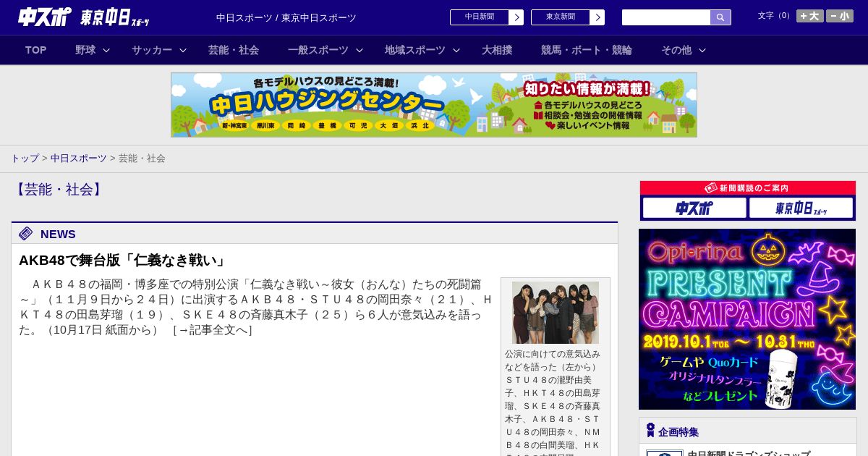Open the 一般スポーツ menu
Viewport: 868px width, 456px height.
(318, 50)
